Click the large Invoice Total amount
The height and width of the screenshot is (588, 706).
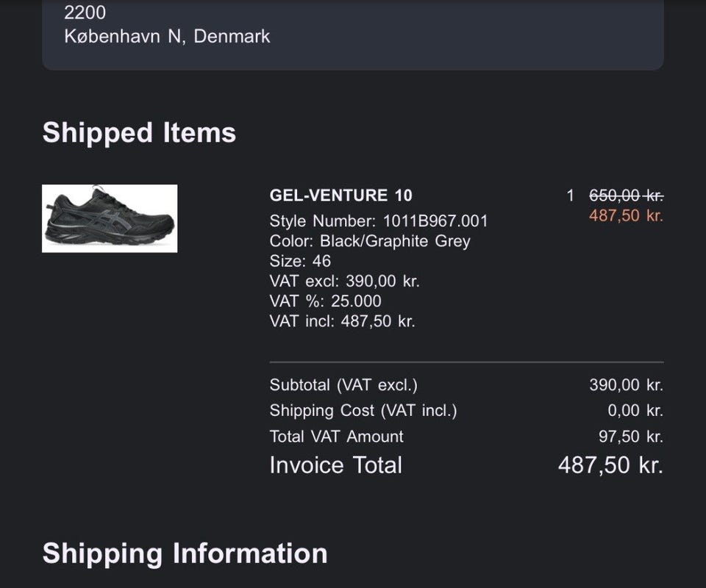[610, 465]
